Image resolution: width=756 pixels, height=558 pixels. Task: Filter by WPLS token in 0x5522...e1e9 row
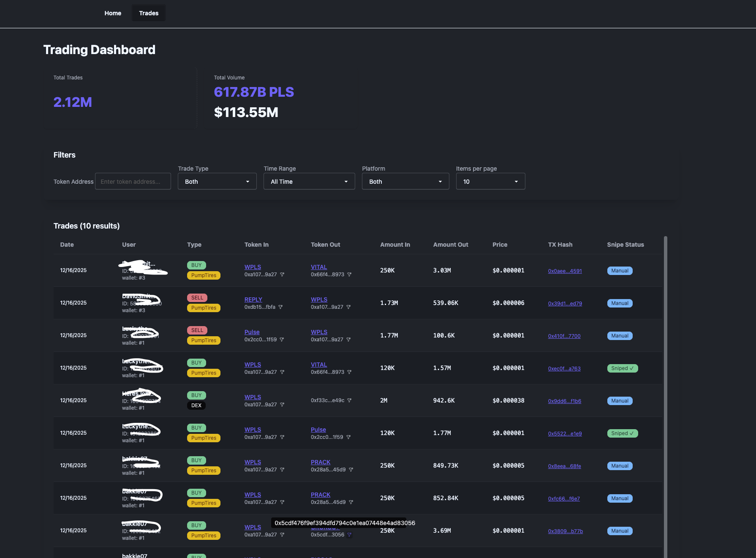click(x=282, y=437)
